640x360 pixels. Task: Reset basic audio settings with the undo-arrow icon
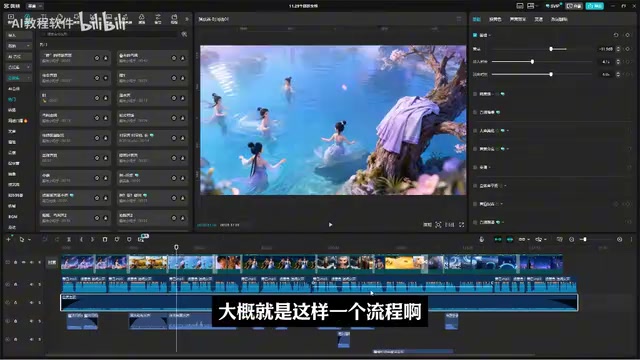(616, 36)
